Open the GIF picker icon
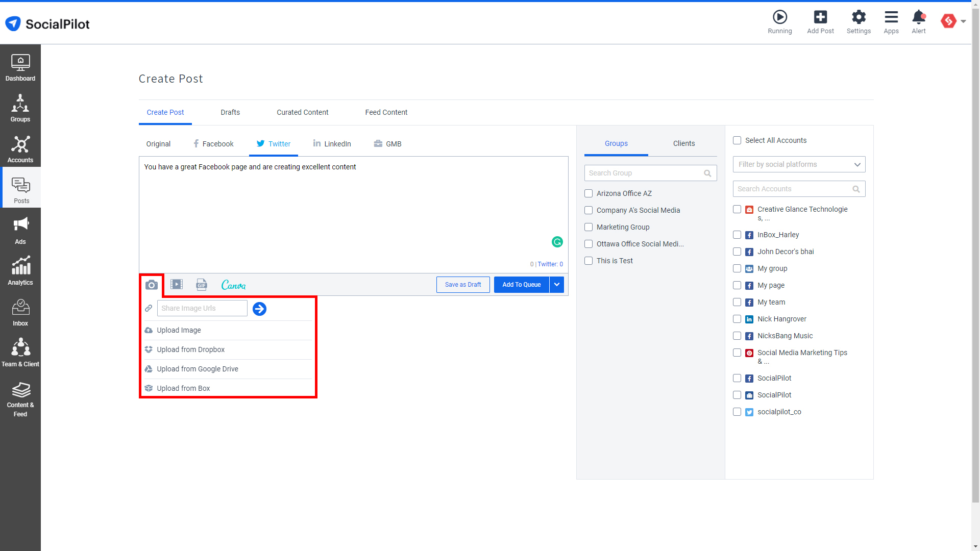The width and height of the screenshot is (980, 551). pyautogui.click(x=201, y=285)
